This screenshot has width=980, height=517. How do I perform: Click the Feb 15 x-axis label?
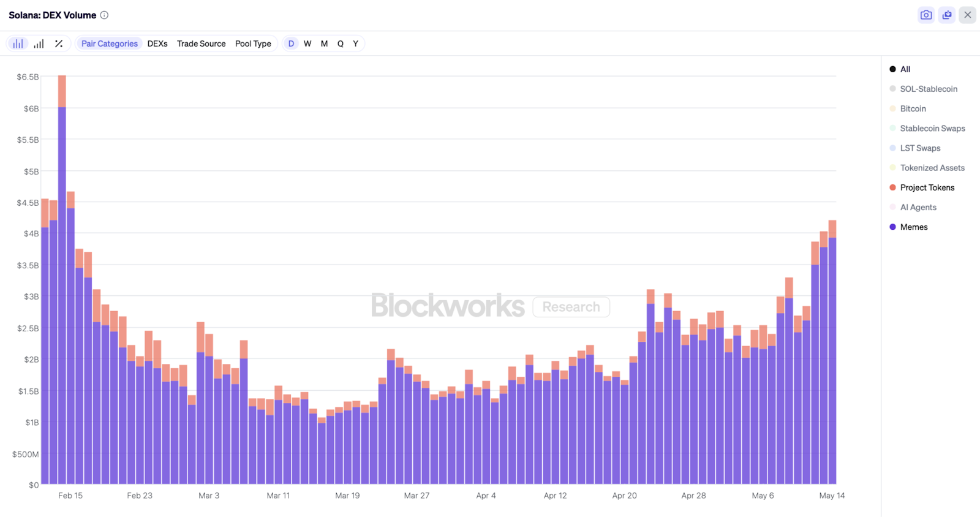tap(70, 496)
